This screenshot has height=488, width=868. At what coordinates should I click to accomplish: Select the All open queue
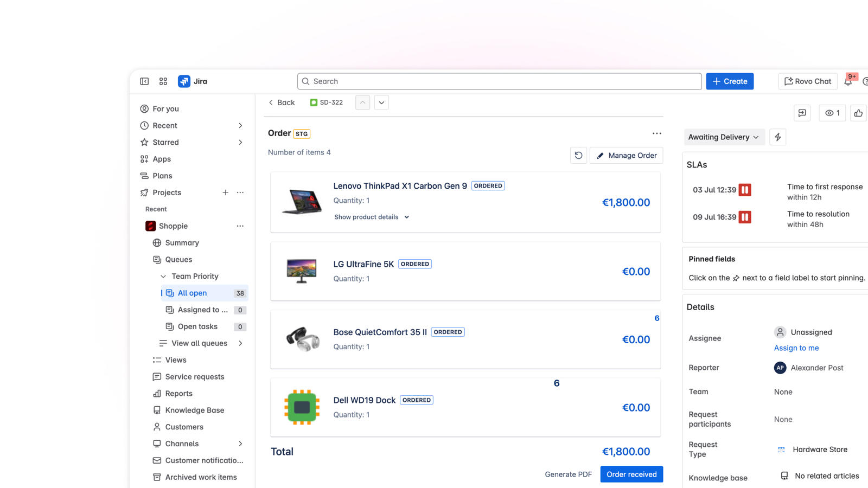click(205, 293)
